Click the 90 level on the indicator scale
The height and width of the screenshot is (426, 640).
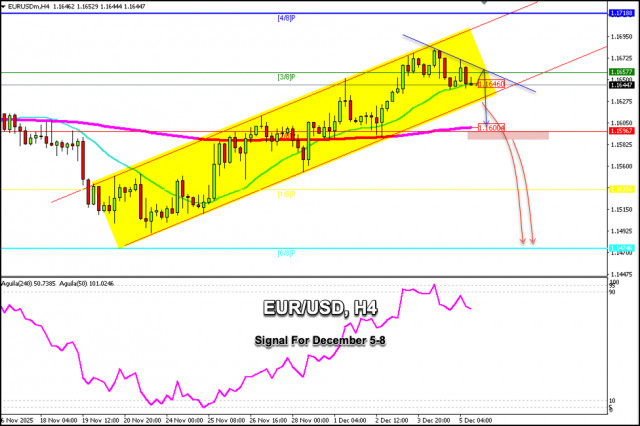pos(612,292)
